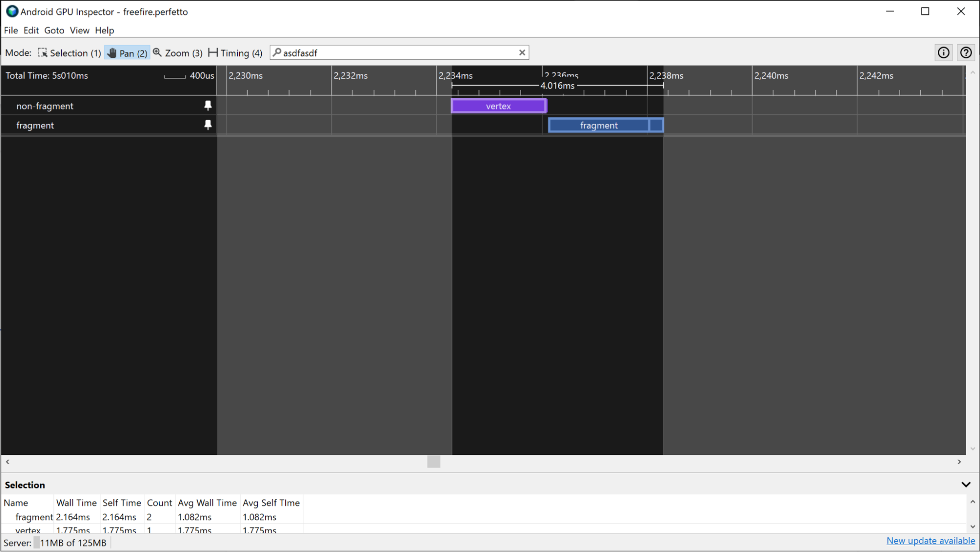980x552 pixels.
Task: Drag the horizontal scrollbar
Action: coord(433,461)
